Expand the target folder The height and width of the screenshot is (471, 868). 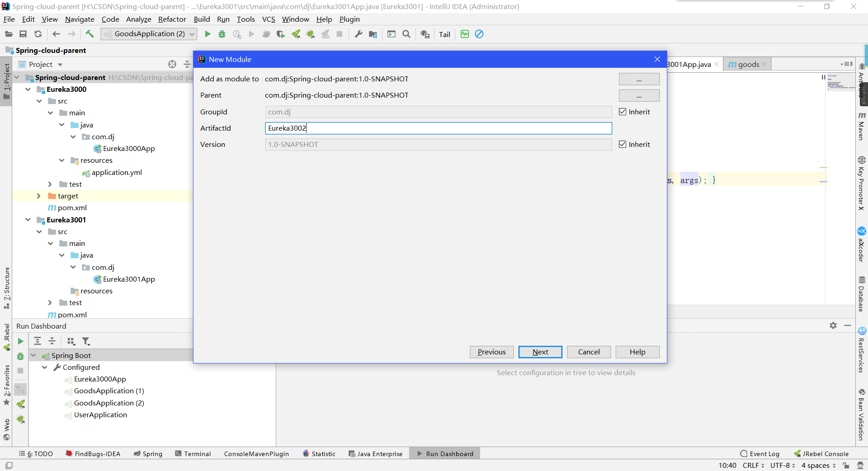pyautogui.click(x=39, y=196)
